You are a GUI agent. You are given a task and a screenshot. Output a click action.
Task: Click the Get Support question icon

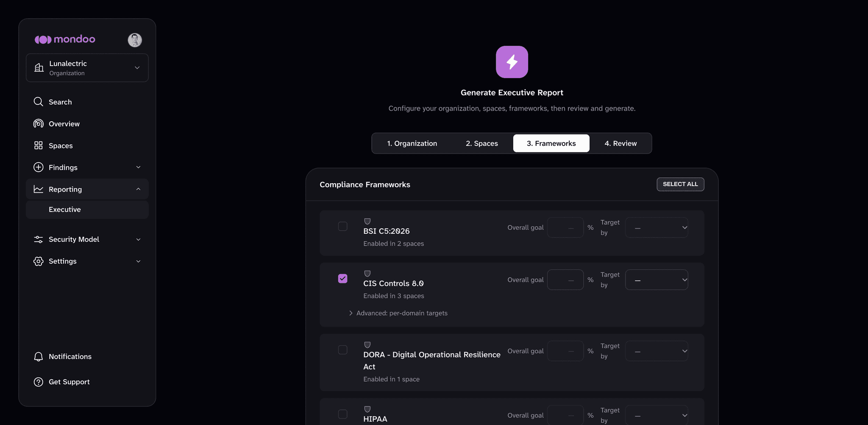(39, 382)
